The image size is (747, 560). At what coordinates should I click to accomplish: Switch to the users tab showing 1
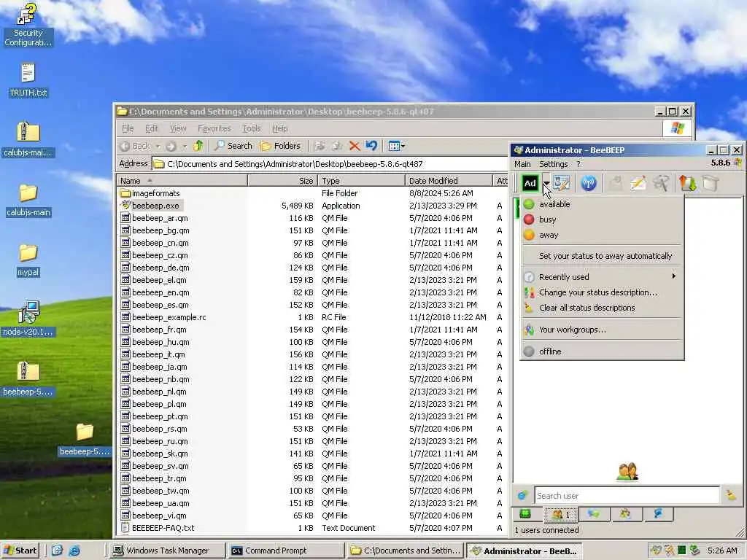click(561, 514)
